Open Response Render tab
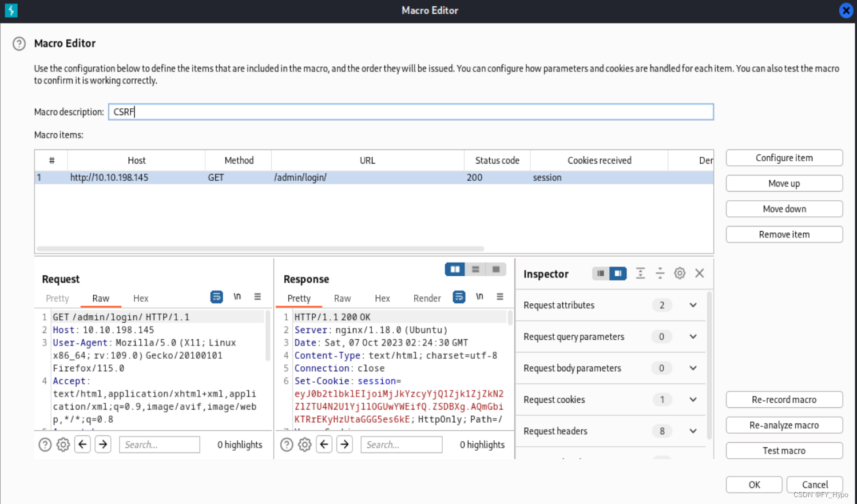This screenshot has width=857, height=504. [x=427, y=298]
